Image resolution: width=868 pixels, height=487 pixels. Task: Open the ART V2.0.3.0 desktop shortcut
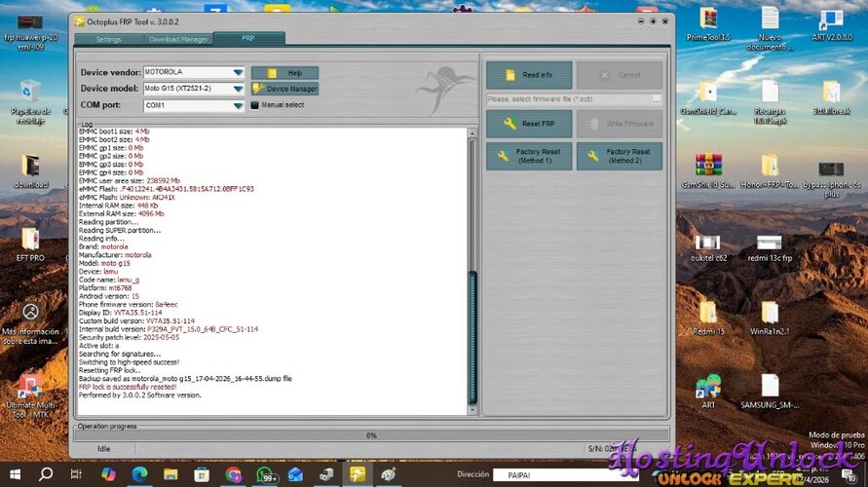[831, 25]
